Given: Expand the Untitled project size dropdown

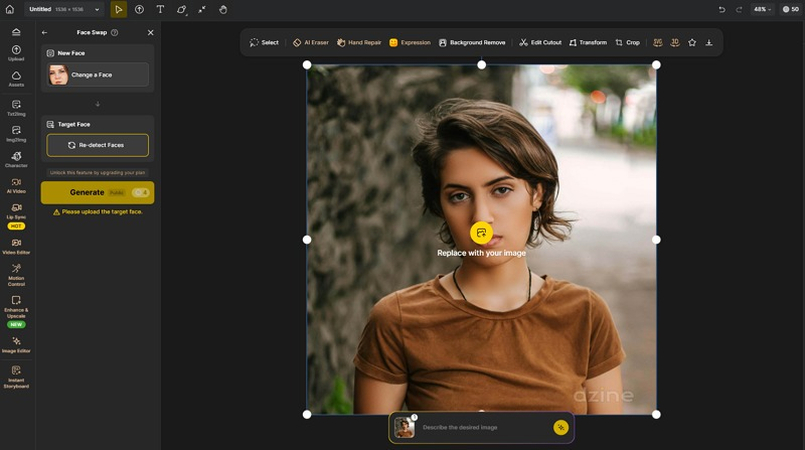Looking at the screenshot, I should pos(65,9).
